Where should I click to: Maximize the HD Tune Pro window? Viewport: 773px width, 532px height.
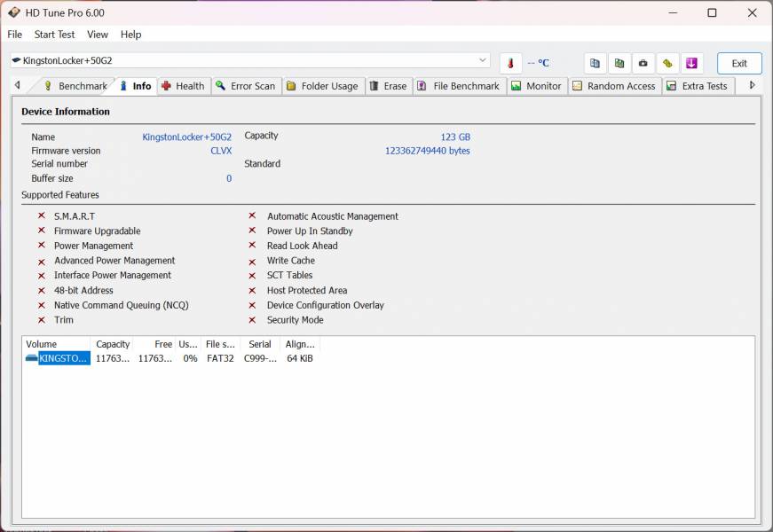tap(712, 12)
